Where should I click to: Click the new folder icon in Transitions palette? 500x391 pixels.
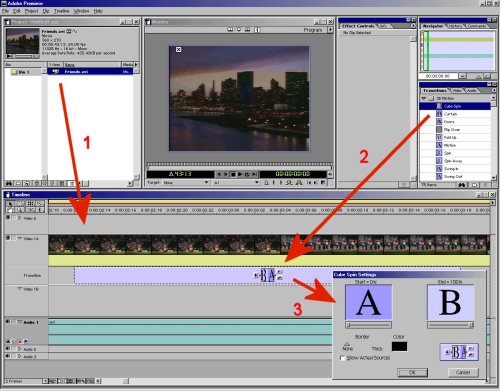tap(474, 185)
